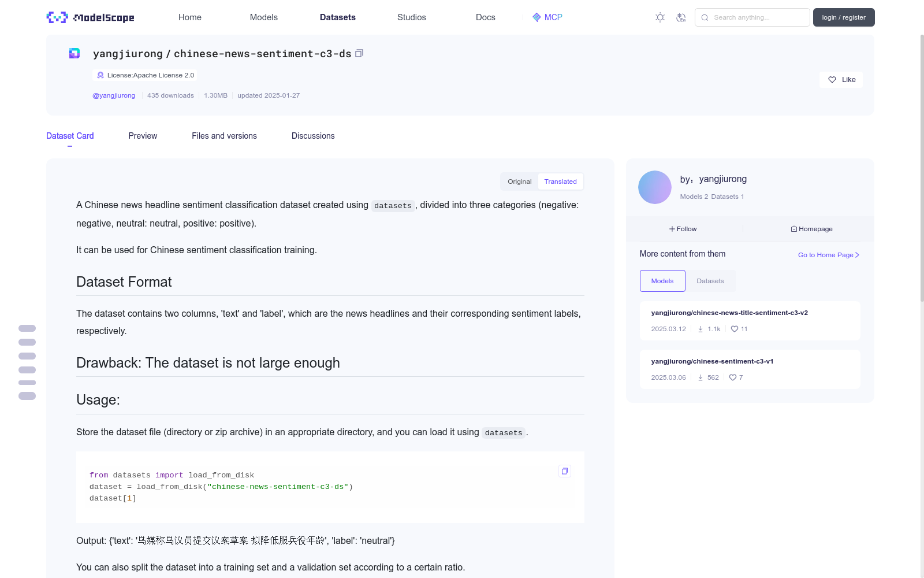This screenshot has width=924, height=578.
Task: Like this dataset
Action: (841, 80)
